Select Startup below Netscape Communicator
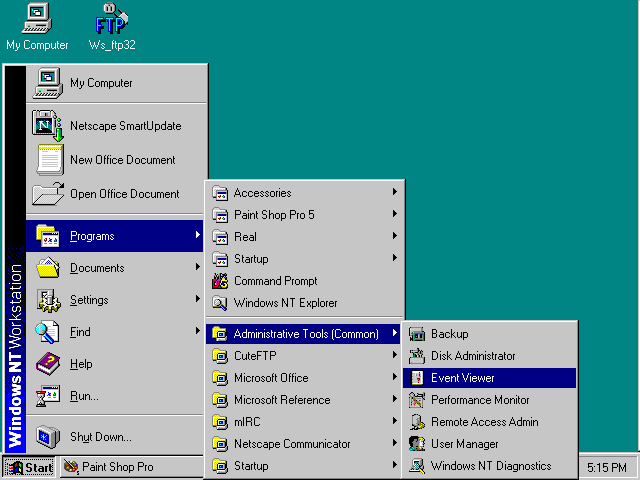 click(x=303, y=466)
